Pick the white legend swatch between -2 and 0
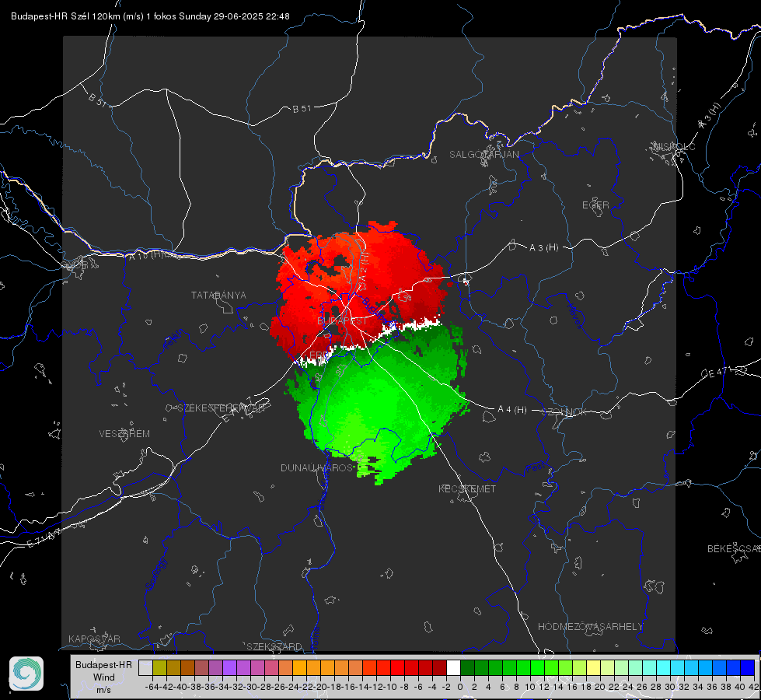 tap(453, 667)
